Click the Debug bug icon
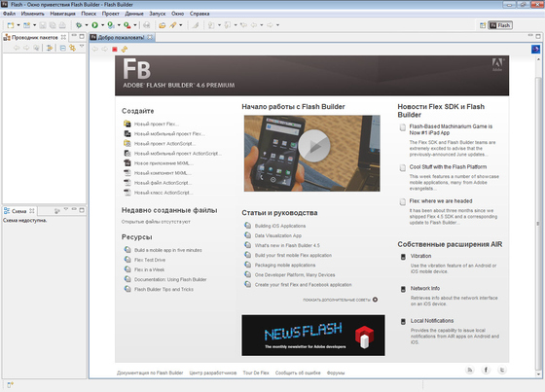The image size is (545, 392). (x=79, y=25)
